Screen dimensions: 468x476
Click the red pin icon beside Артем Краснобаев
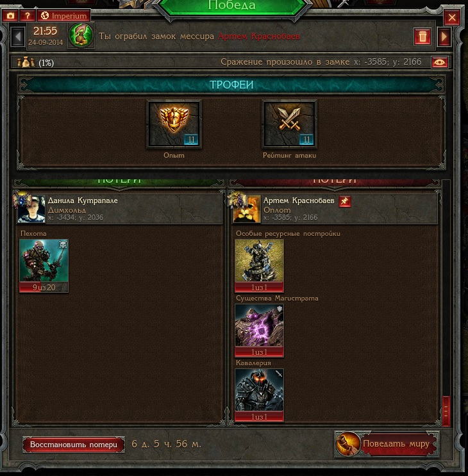tap(345, 201)
